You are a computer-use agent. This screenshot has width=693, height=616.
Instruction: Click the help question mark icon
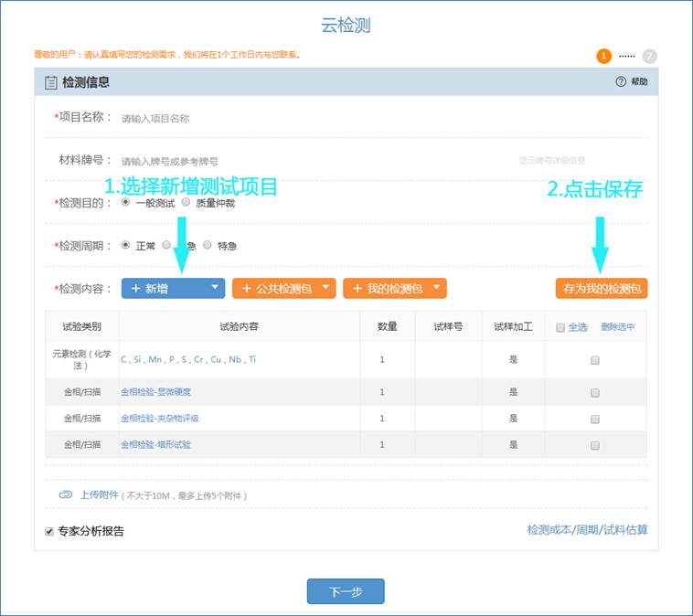pyautogui.click(x=621, y=82)
